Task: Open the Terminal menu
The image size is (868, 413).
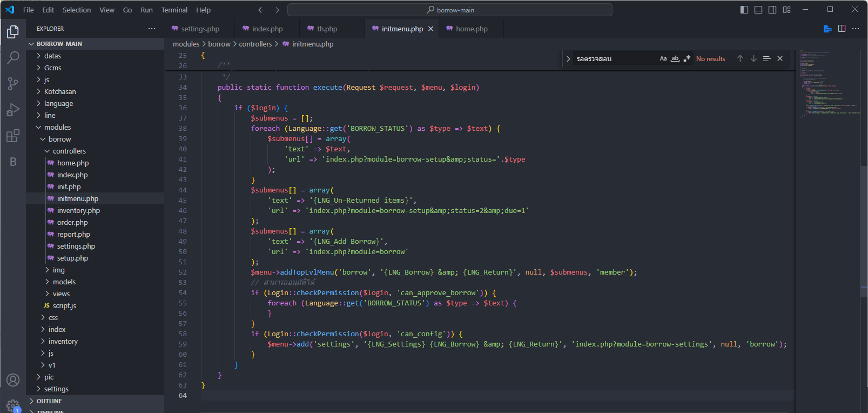Action: [x=174, y=10]
